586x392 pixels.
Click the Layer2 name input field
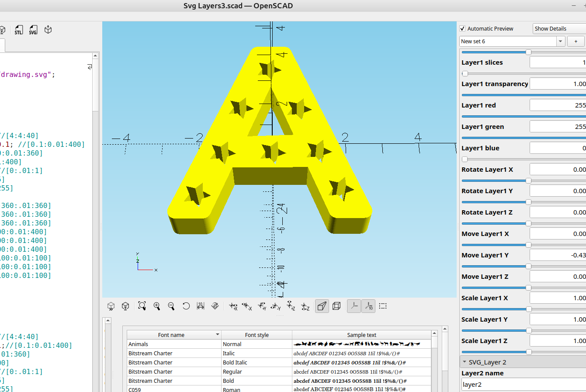tap(523, 385)
